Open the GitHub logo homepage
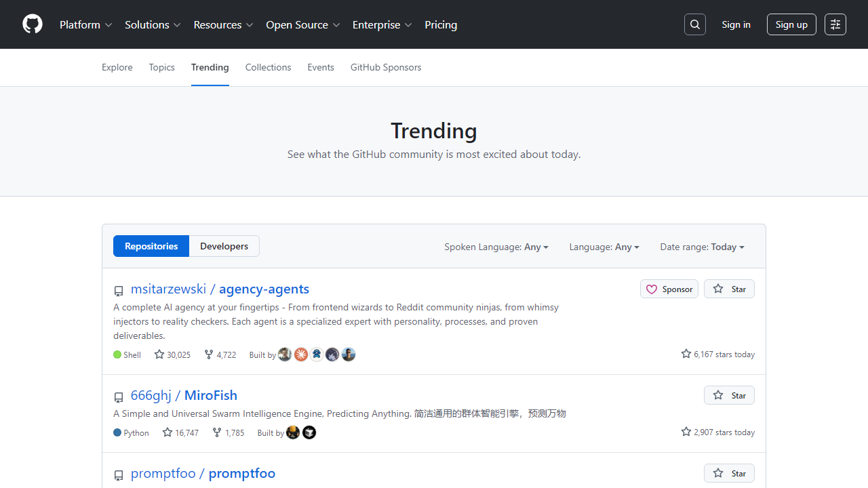Image resolution: width=868 pixels, height=488 pixels. 33,24
